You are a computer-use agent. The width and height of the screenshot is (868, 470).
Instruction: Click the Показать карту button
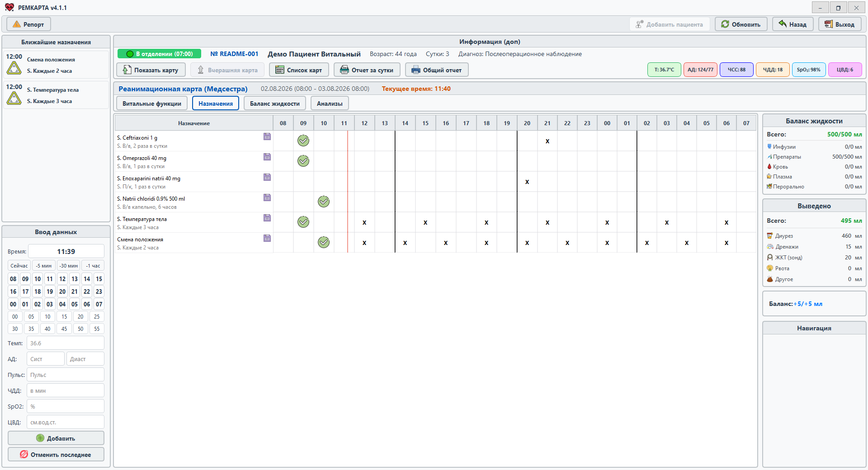coord(151,70)
